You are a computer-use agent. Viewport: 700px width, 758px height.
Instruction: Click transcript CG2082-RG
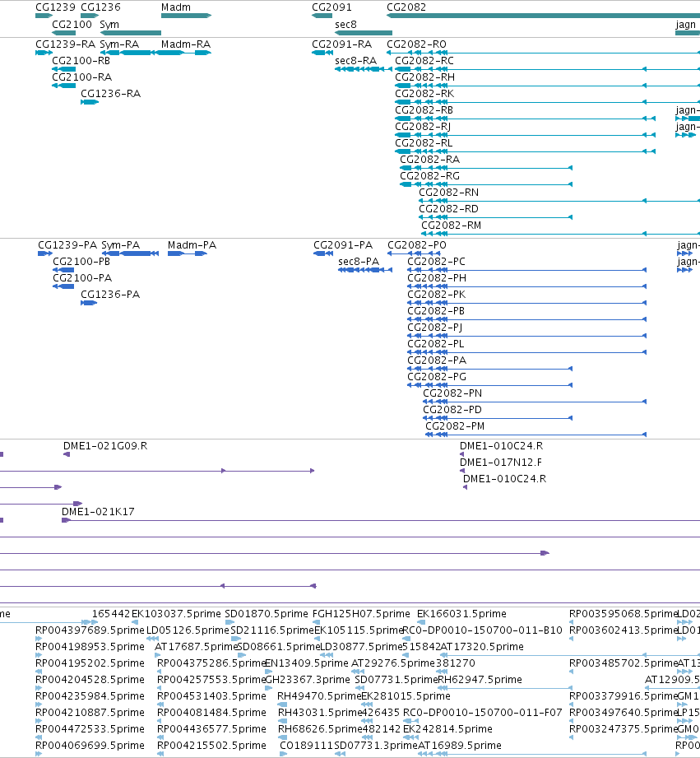pos(430,176)
